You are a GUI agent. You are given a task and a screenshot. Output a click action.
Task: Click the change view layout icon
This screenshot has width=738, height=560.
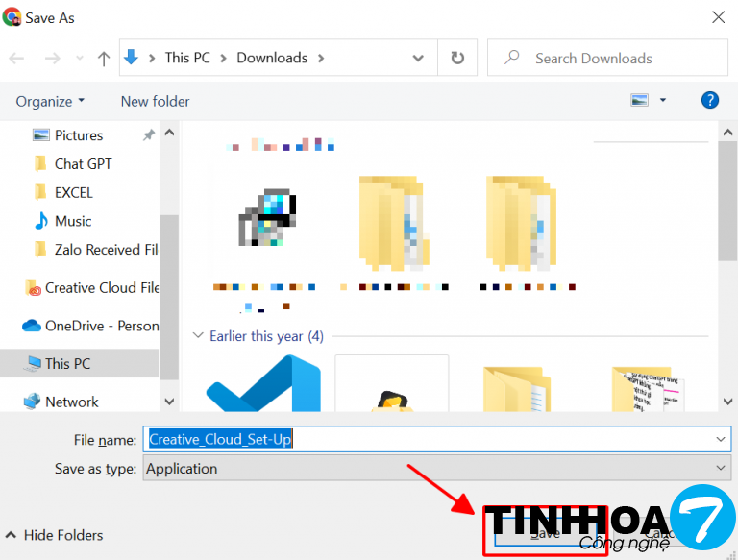pyautogui.click(x=640, y=100)
